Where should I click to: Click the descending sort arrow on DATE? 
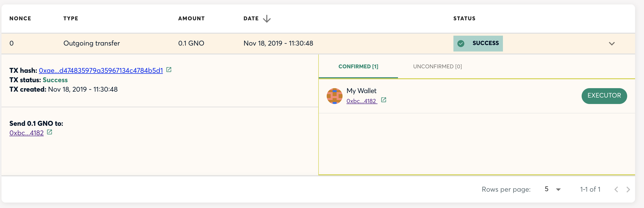click(267, 18)
